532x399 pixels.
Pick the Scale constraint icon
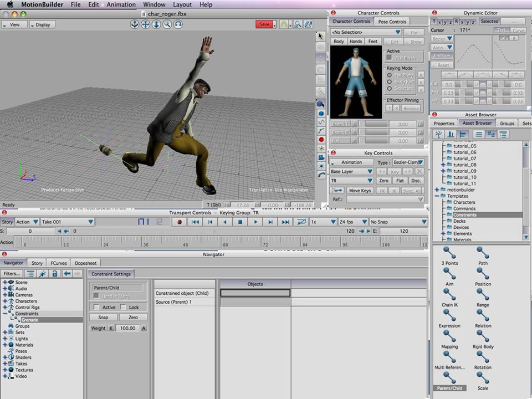pos(483,377)
